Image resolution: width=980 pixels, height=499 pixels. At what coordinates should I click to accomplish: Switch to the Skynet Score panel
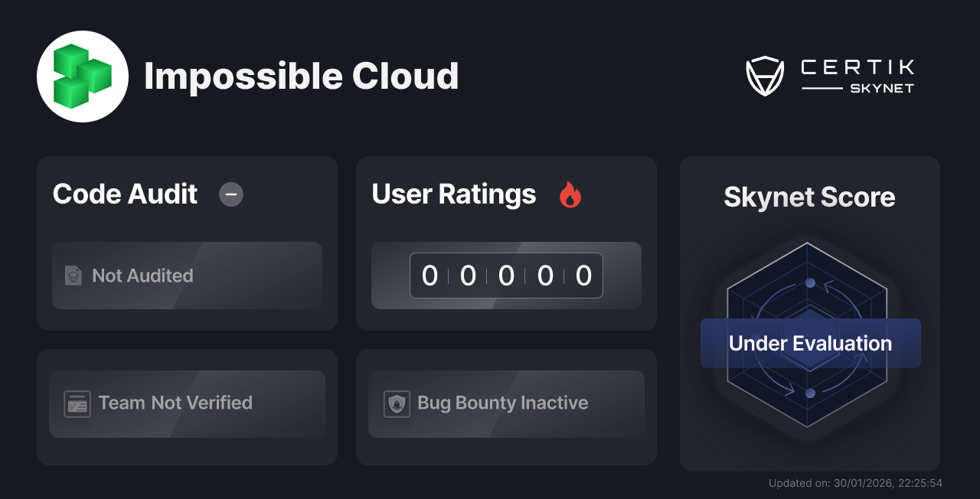click(809, 197)
